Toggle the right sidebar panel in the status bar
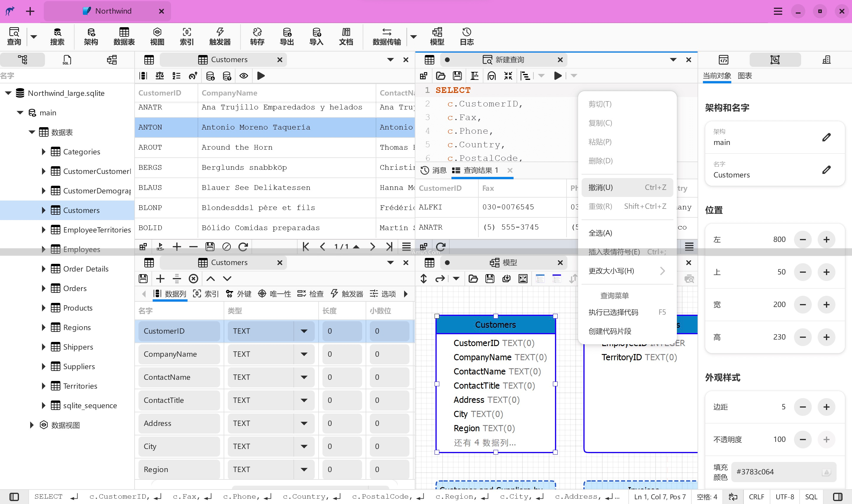 point(838,497)
